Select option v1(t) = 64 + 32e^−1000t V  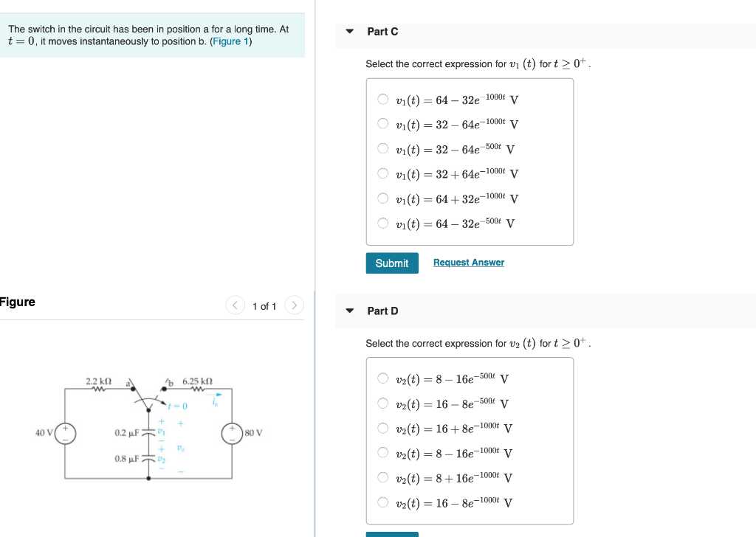(383, 173)
